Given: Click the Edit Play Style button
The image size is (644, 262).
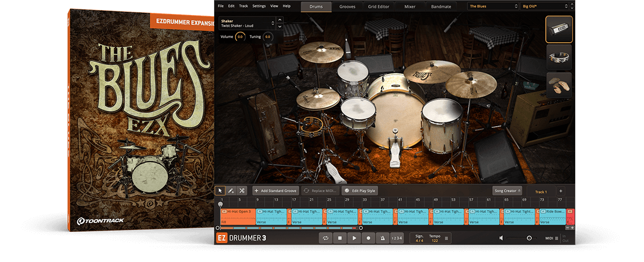Looking at the screenshot, I should [360, 191].
